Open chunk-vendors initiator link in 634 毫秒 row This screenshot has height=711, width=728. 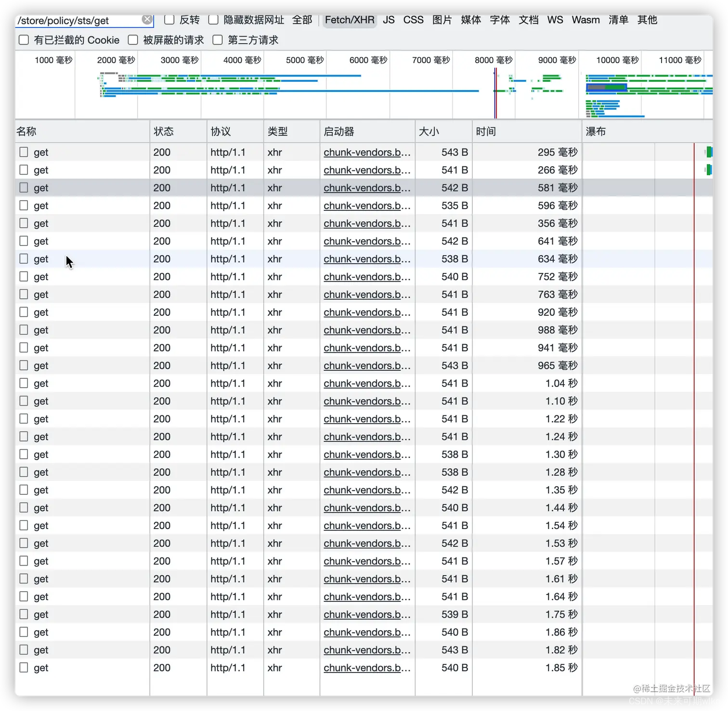pyautogui.click(x=367, y=259)
